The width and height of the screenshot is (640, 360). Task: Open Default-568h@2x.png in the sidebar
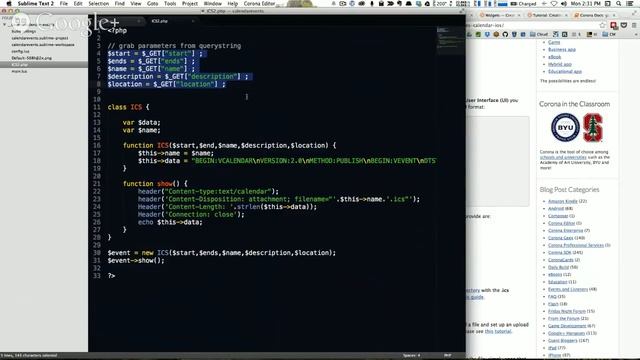[31, 58]
